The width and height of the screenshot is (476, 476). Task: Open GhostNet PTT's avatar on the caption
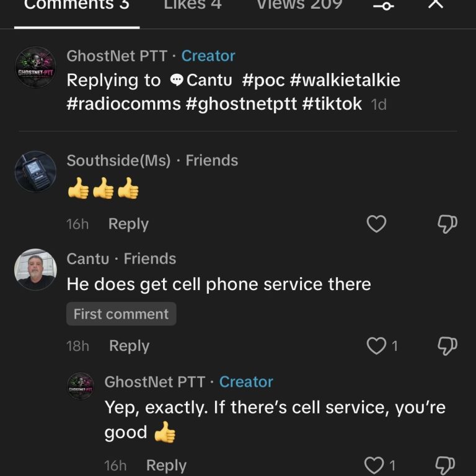[35, 68]
